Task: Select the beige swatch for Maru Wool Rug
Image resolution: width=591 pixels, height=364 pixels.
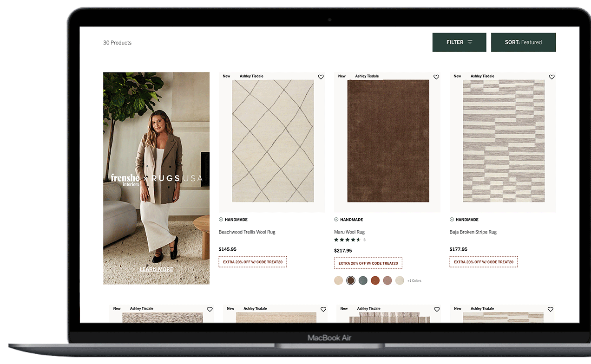Action: 339,280
